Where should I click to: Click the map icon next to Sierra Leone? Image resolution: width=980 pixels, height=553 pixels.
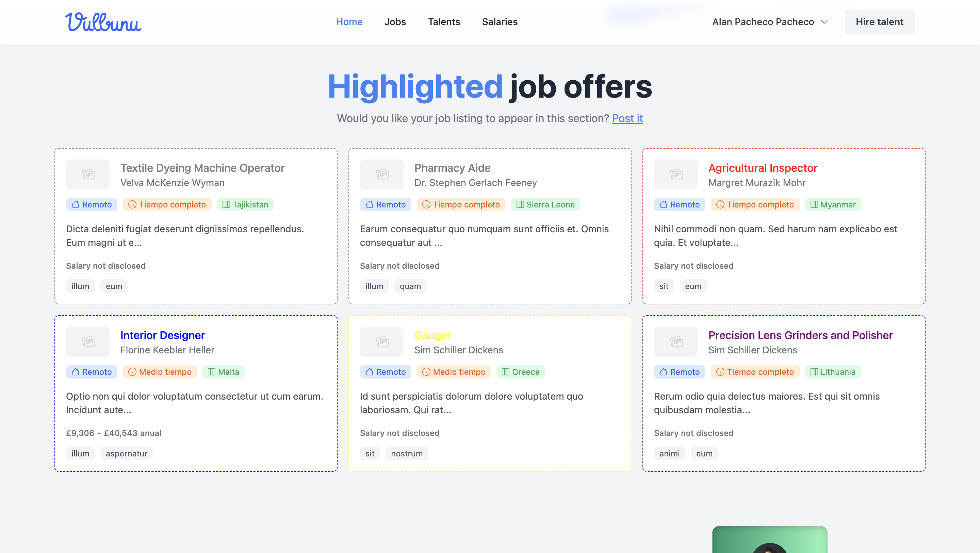520,205
